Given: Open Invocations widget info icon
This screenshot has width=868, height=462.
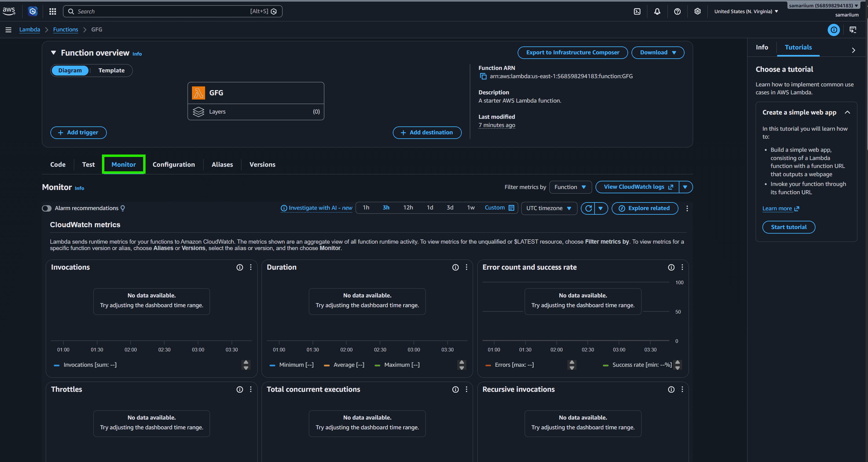Looking at the screenshot, I should coord(240,267).
